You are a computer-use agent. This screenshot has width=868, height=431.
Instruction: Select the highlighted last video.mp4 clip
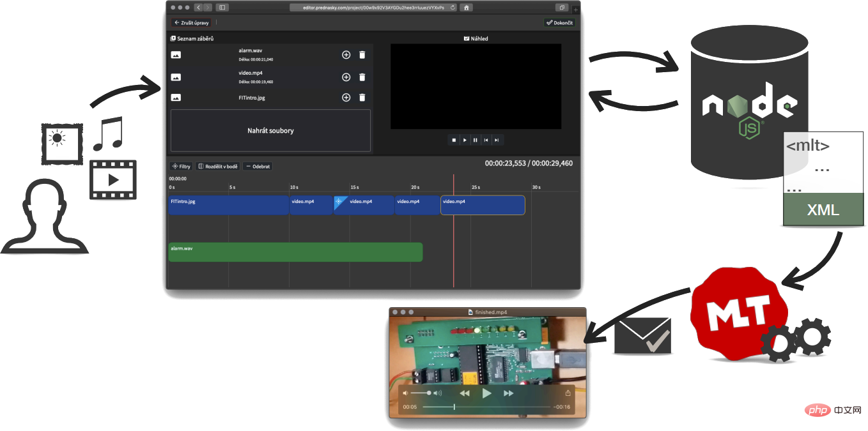(x=483, y=205)
